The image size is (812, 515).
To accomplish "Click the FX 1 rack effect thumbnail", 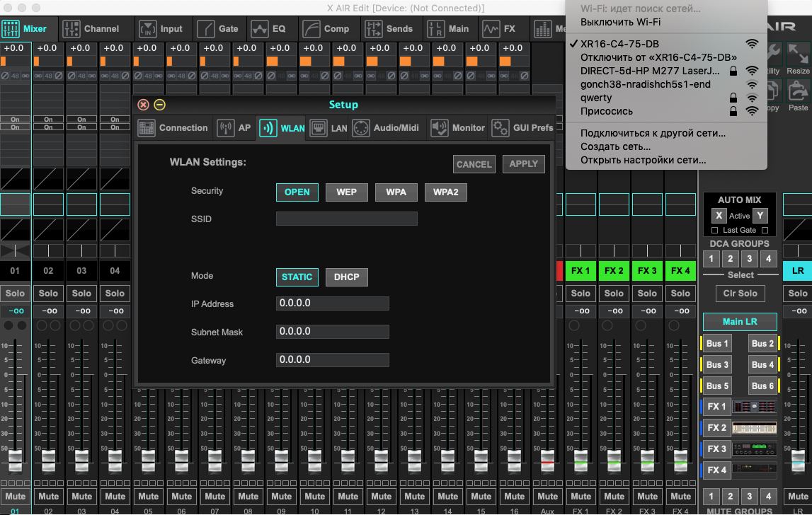I will 754,407.
